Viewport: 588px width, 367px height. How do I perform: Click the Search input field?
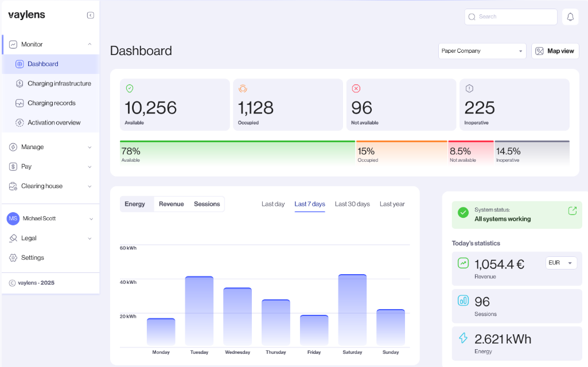[x=511, y=17]
